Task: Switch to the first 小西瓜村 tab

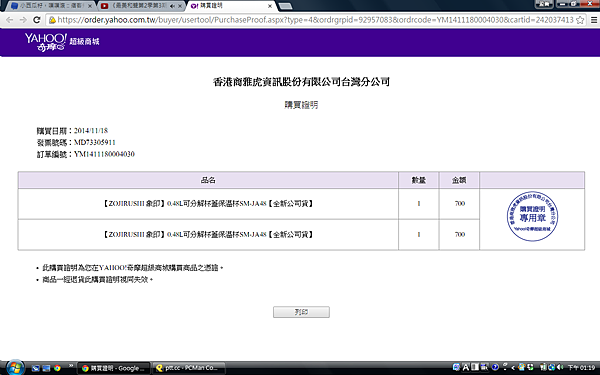Action: point(51,6)
